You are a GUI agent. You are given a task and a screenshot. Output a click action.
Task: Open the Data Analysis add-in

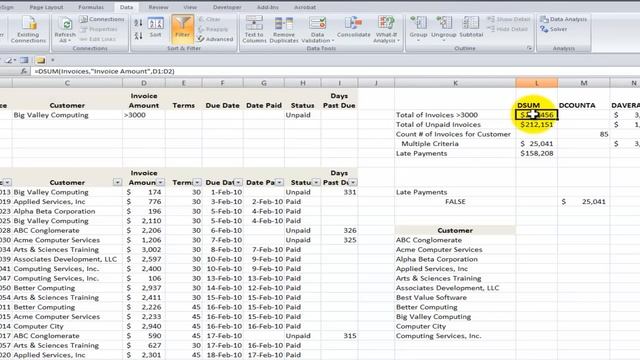(563, 19)
